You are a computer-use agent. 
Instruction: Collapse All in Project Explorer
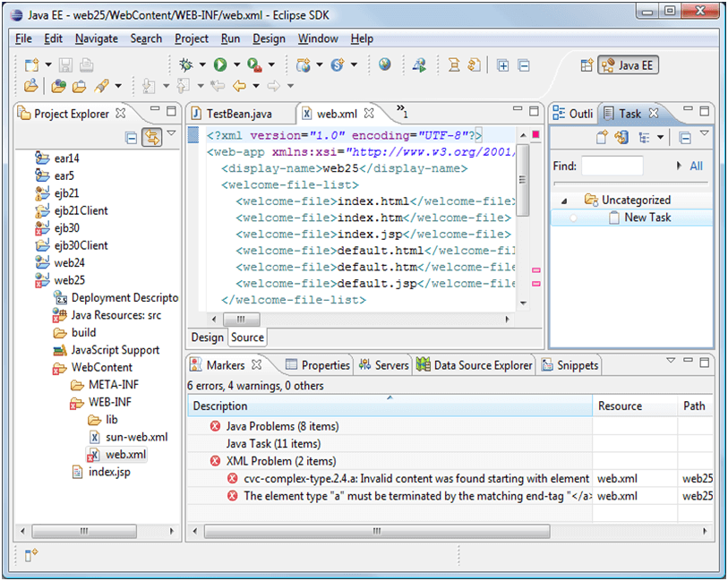[x=131, y=138]
